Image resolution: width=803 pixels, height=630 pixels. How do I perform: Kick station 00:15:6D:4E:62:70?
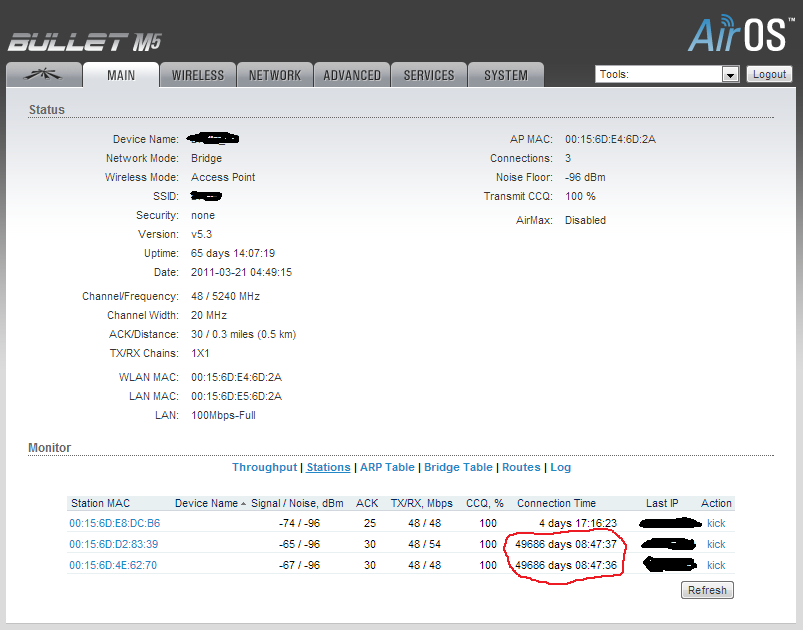pyautogui.click(x=716, y=565)
